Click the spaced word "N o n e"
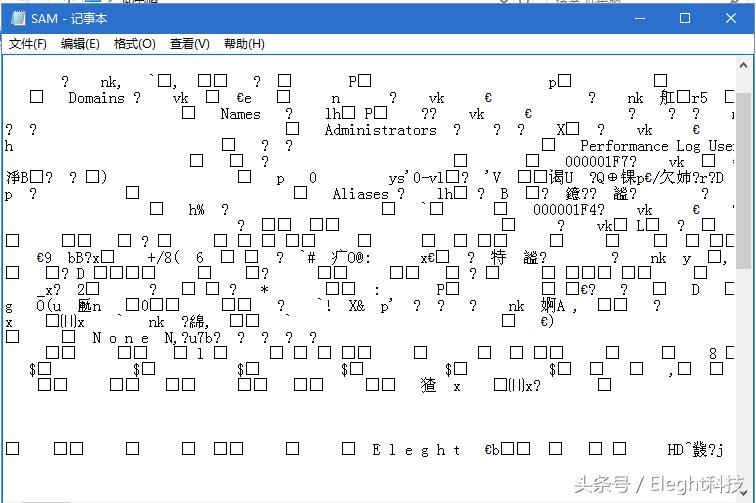756x503 pixels. click(121, 338)
